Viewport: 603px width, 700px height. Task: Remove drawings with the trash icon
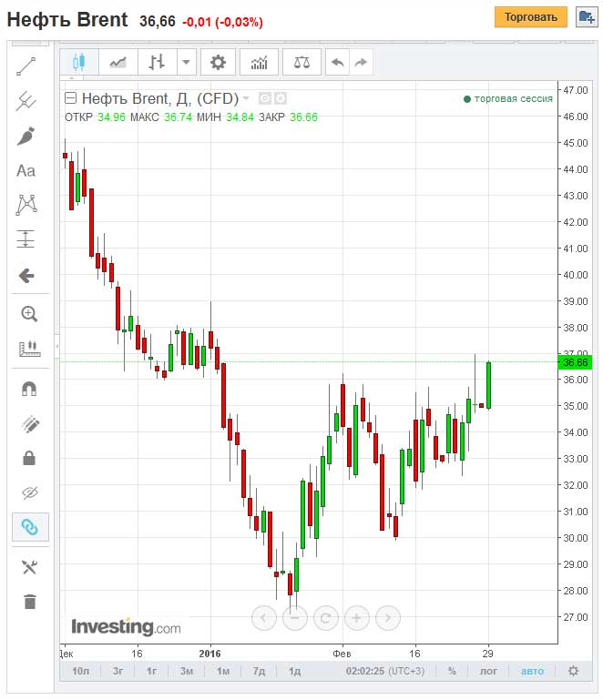[x=29, y=602]
